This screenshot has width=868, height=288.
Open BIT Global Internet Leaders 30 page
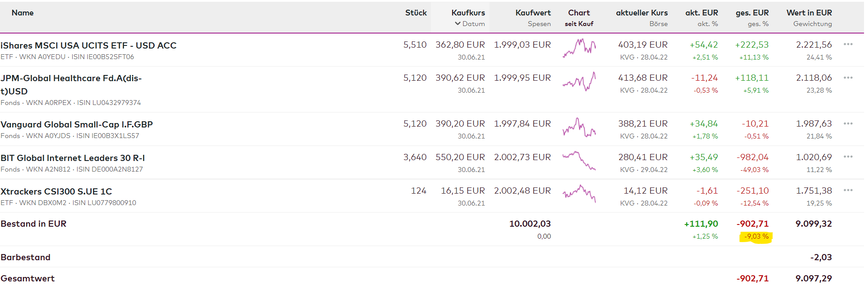[x=73, y=158]
